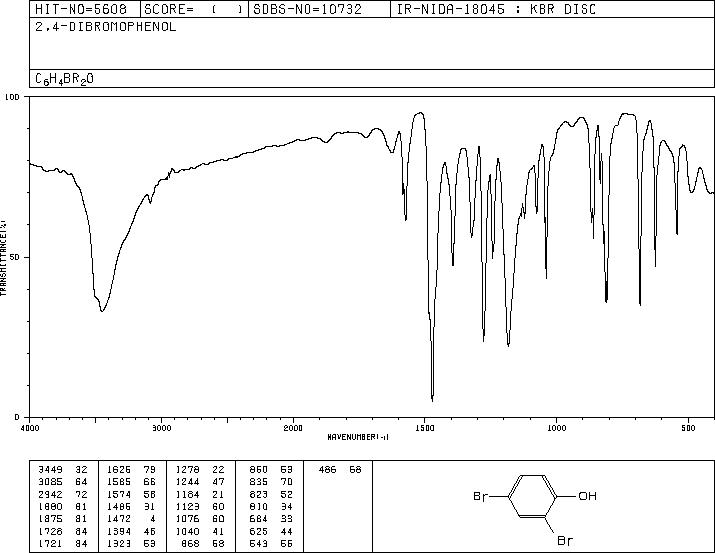Click the 1574 peak table entry
The height and width of the screenshot is (553, 715).
click(x=131, y=494)
